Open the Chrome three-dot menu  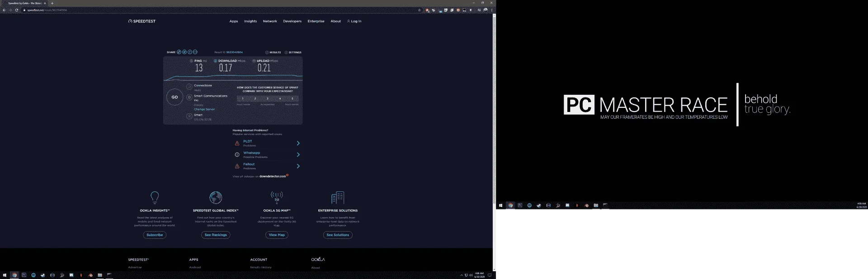pos(491,10)
